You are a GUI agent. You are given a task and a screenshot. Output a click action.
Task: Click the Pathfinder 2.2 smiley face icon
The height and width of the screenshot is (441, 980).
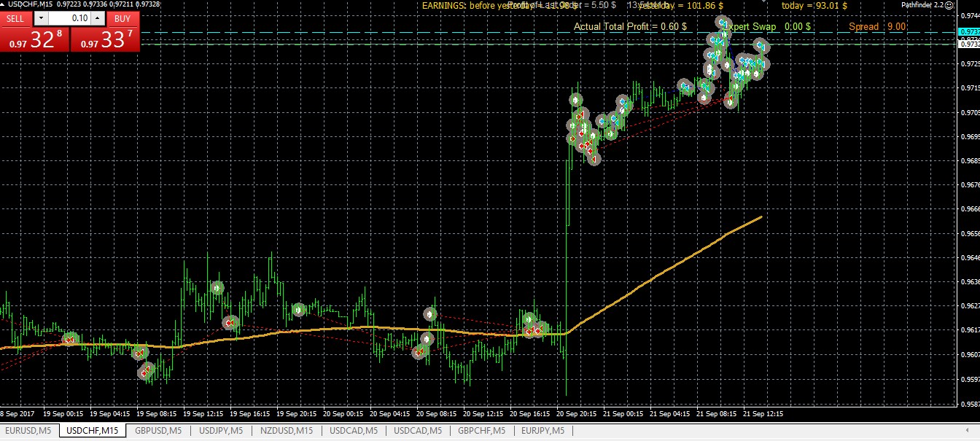[x=950, y=4]
